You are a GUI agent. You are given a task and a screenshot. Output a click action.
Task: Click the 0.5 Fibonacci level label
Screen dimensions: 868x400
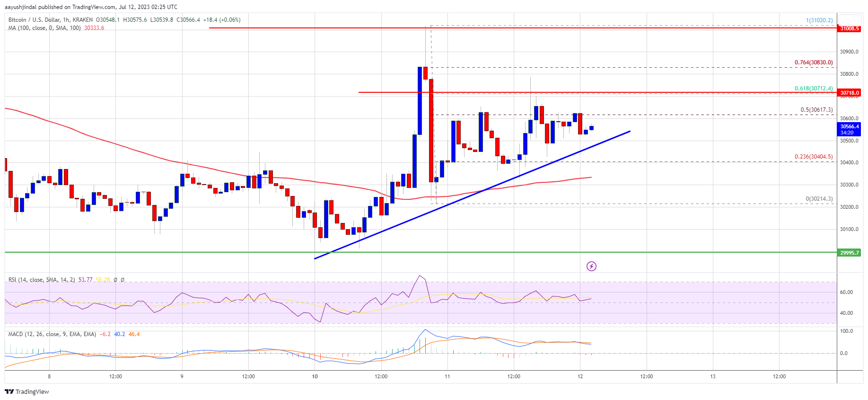pos(816,110)
